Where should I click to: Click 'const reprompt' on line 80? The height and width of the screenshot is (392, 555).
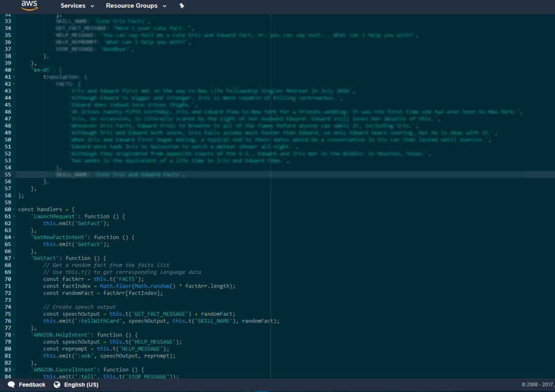(65, 349)
